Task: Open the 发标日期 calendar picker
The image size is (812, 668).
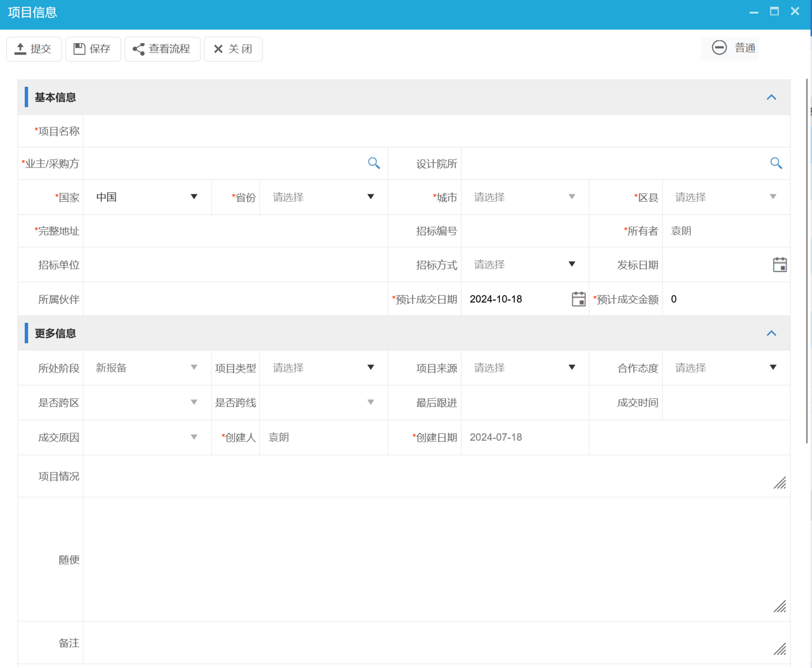Action: coord(780,265)
